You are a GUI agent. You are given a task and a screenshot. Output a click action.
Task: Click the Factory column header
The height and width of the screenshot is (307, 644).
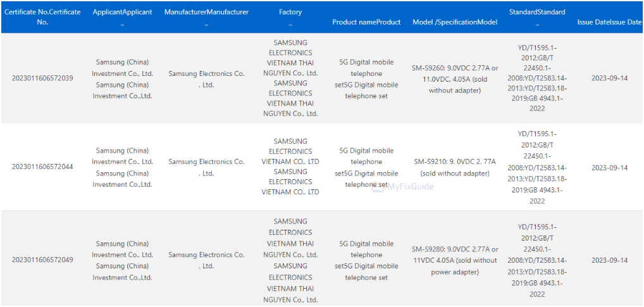click(290, 13)
